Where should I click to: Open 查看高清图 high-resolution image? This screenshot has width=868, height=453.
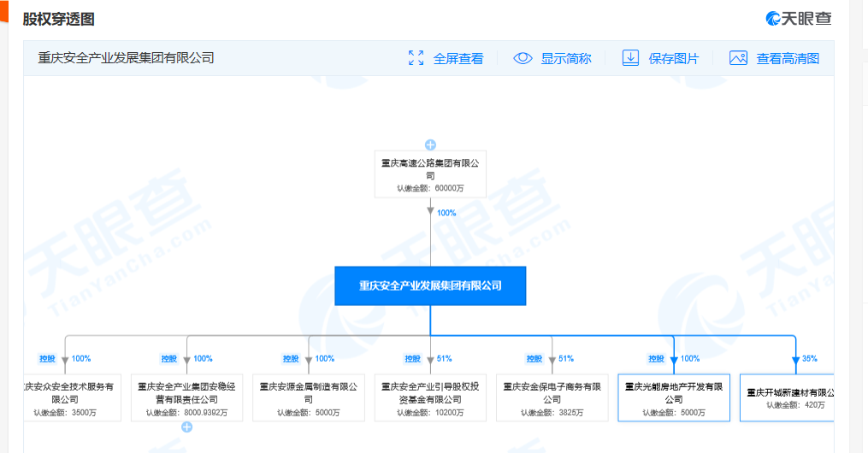pos(788,59)
